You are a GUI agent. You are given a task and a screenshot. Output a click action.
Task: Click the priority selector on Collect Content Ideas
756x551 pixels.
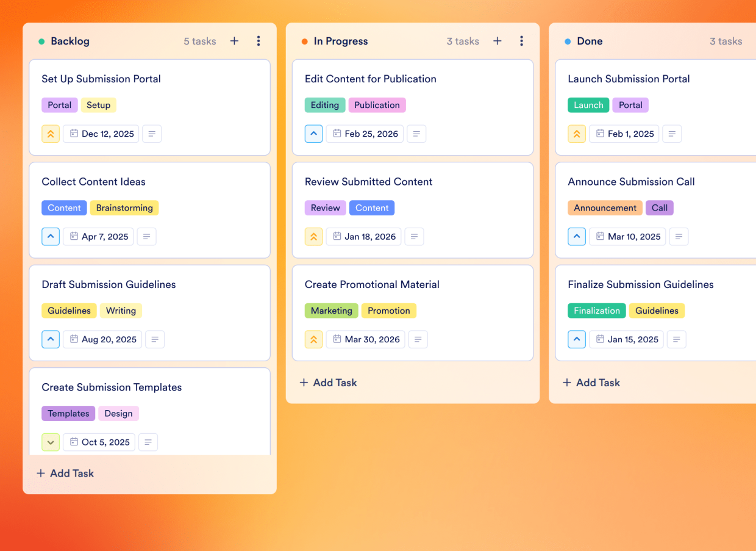[51, 236]
